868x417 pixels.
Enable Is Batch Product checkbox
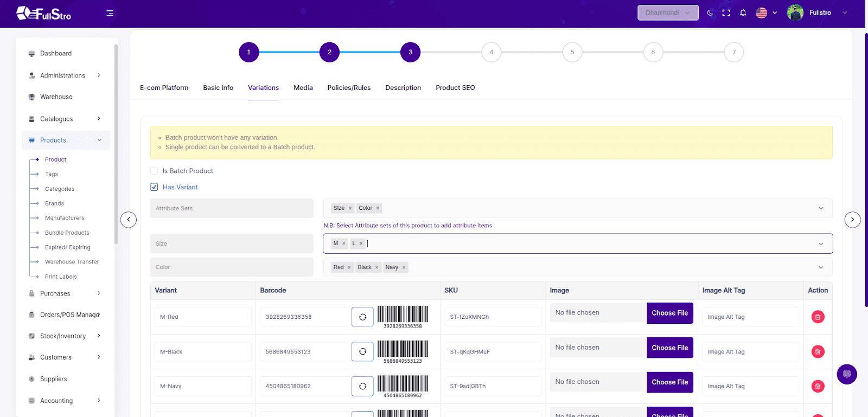tap(154, 171)
